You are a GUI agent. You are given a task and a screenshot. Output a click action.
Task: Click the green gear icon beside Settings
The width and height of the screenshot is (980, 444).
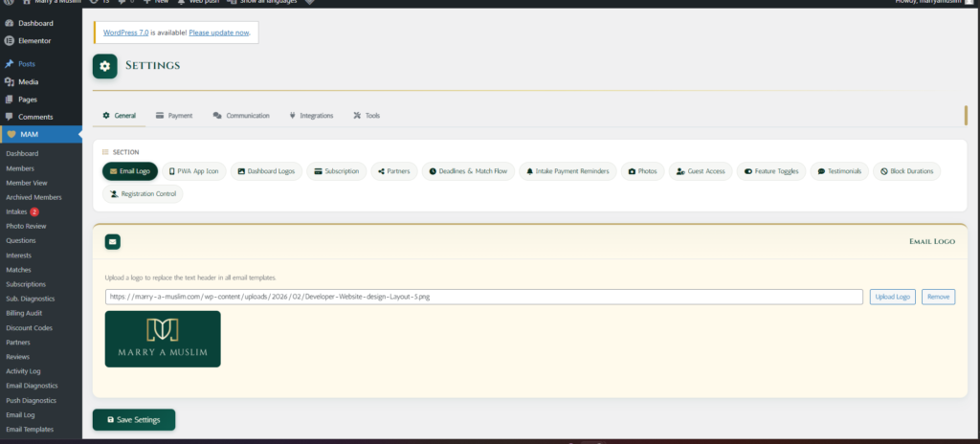click(x=105, y=66)
